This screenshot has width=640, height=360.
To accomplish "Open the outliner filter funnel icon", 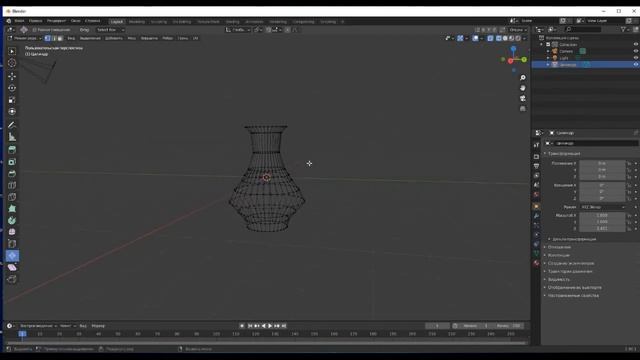I will coord(623,29).
